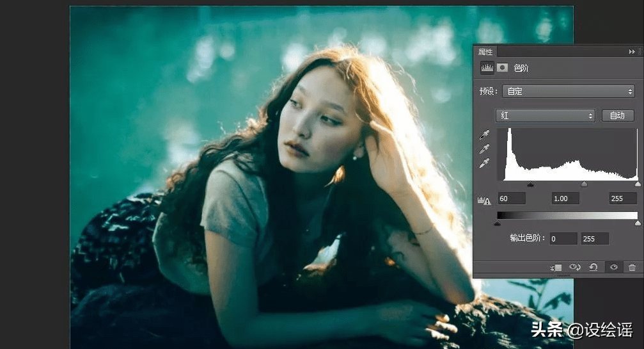Click the output levels field showing 255
This screenshot has width=644, height=349.
pos(595,239)
